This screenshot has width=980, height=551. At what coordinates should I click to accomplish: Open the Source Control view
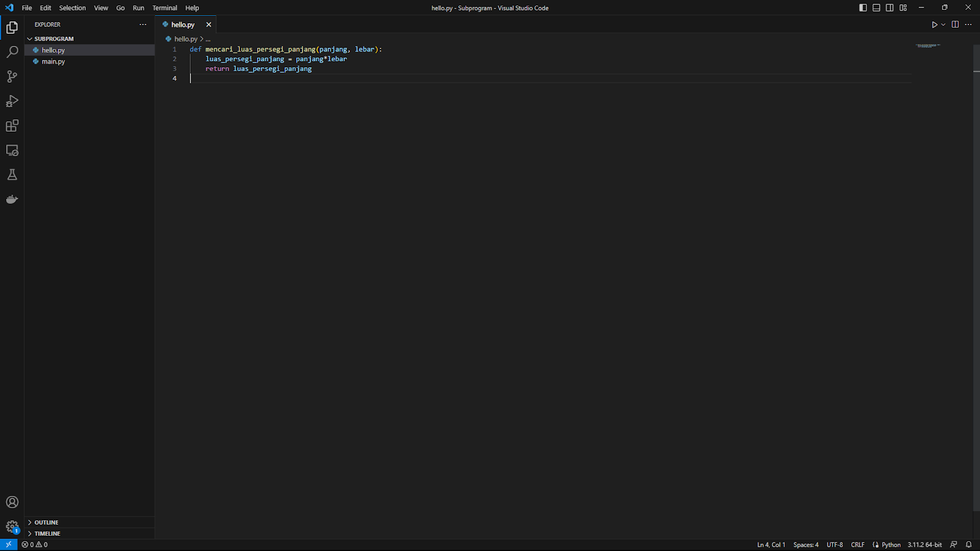(12, 77)
